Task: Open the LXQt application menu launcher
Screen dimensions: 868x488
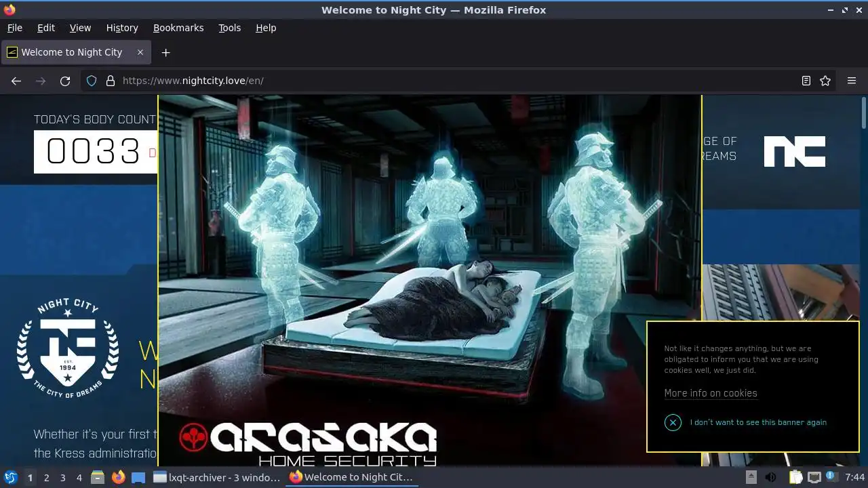Action: [10, 477]
